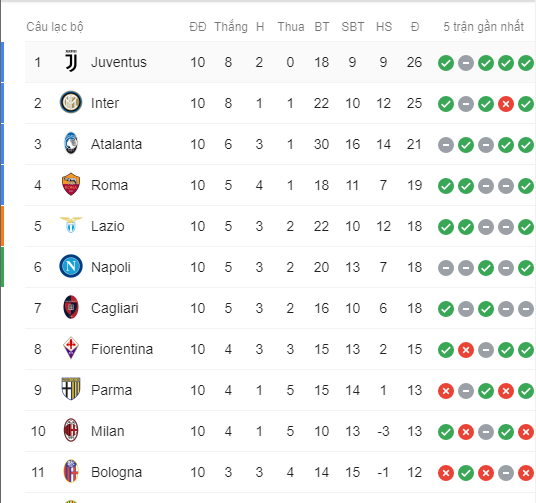Click the 5 trận gần nhất header

(483, 27)
